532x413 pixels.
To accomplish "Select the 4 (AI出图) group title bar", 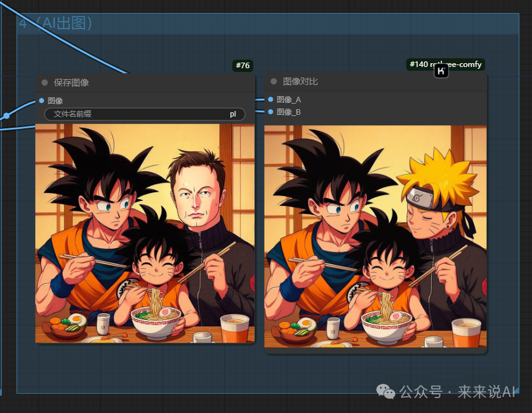I will click(x=268, y=24).
